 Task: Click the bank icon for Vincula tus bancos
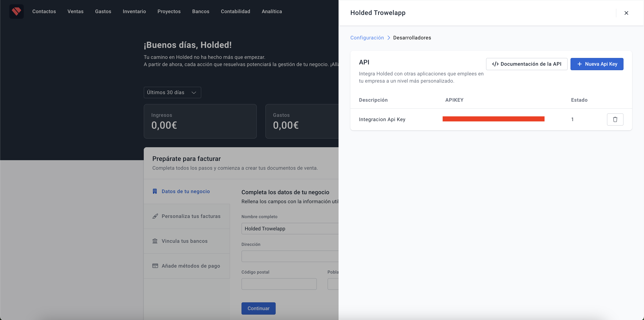tap(155, 241)
